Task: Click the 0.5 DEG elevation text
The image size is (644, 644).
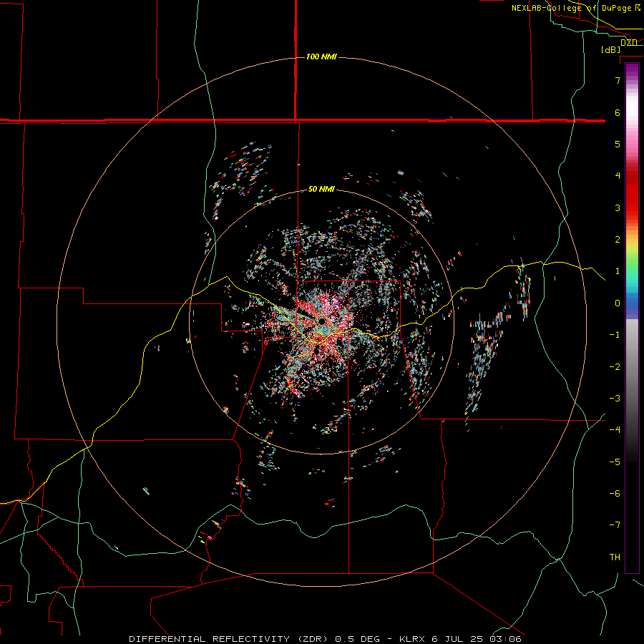Action: tap(358, 639)
